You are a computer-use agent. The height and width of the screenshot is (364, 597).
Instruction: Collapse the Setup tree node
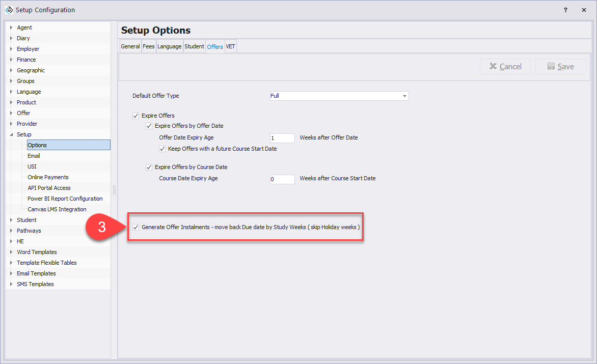[11, 134]
